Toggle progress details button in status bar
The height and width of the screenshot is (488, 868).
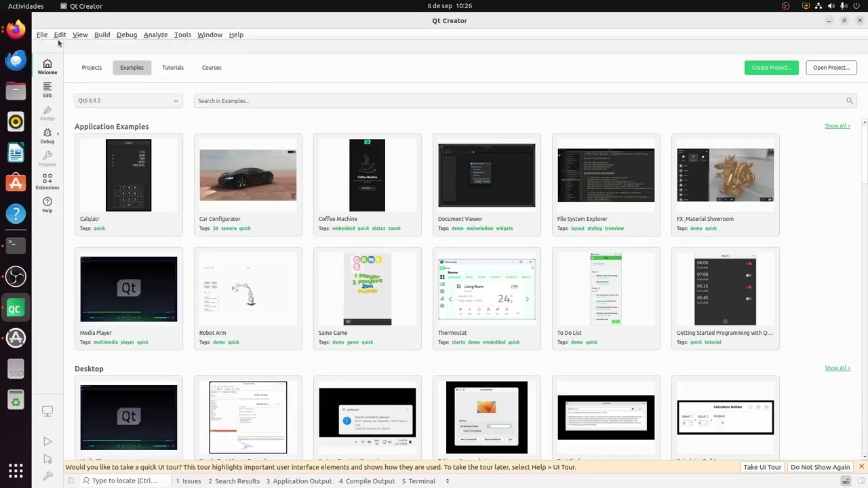tap(846, 481)
